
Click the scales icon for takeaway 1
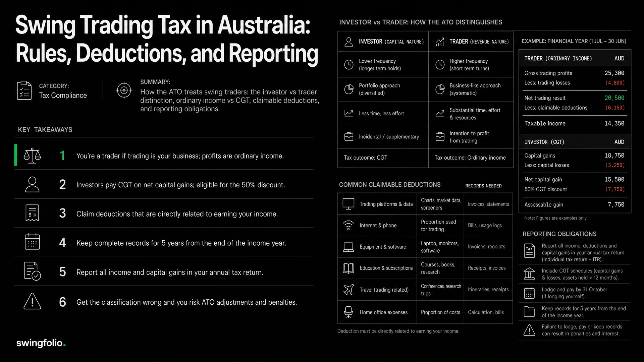click(x=32, y=156)
